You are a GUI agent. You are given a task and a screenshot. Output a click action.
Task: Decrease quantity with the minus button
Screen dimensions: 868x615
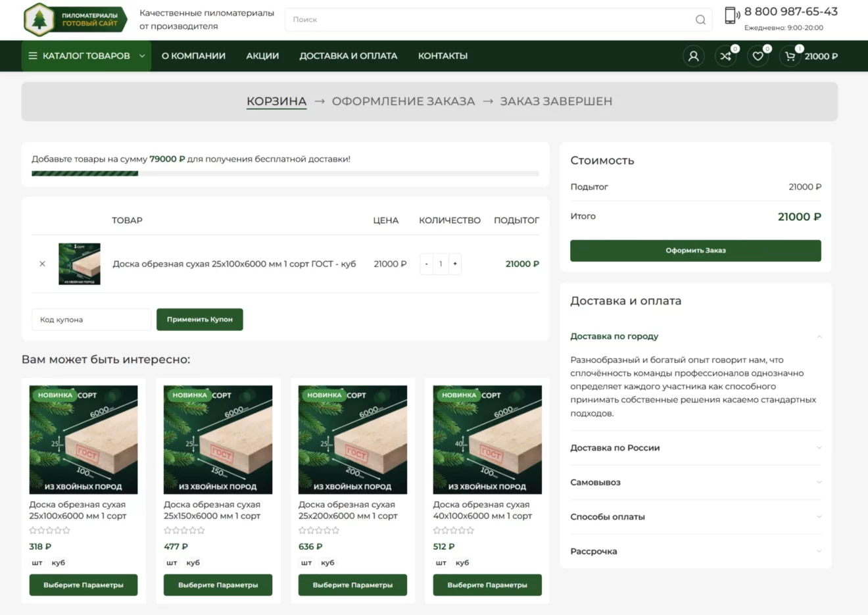[x=427, y=264]
